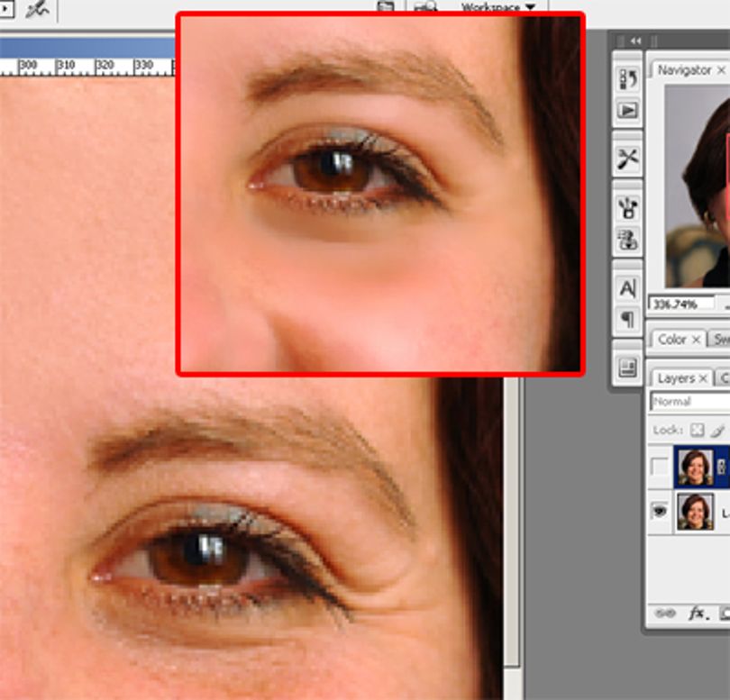Viewport: 730px width, 700px height.
Task: Open the Workspace dropdown menu
Action: tap(498, 6)
